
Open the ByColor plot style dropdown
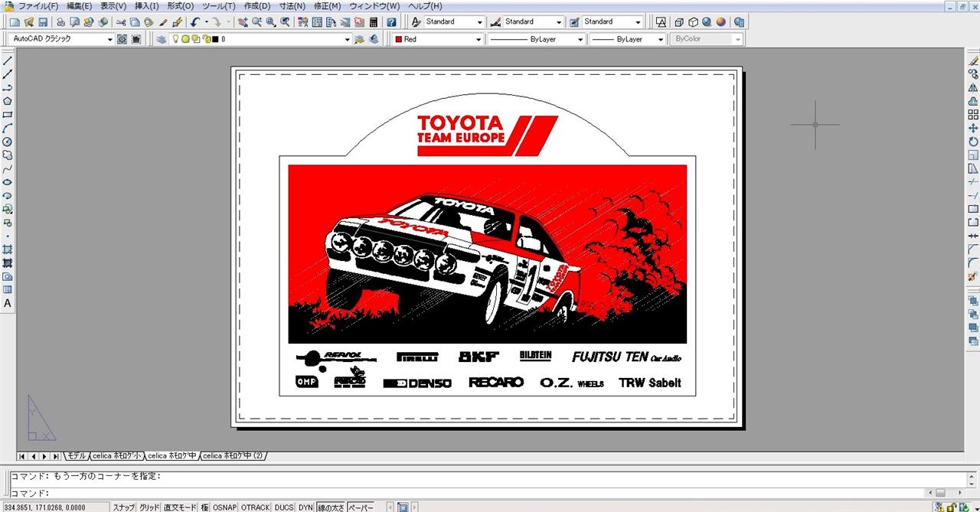[x=707, y=39]
